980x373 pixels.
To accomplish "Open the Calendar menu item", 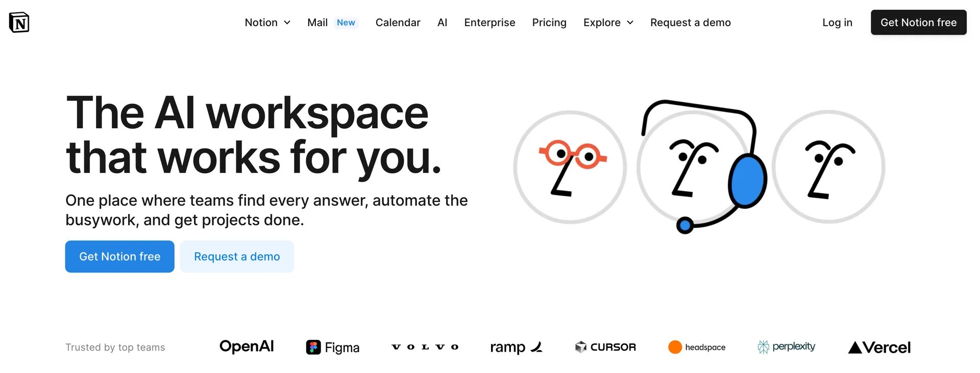I will click(x=398, y=22).
